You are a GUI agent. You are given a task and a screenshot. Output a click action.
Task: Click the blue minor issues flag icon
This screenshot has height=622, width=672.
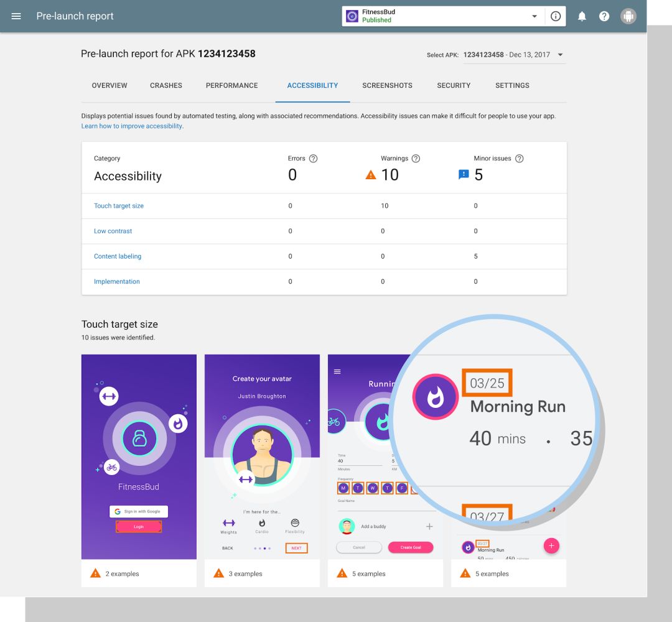(x=464, y=174)
